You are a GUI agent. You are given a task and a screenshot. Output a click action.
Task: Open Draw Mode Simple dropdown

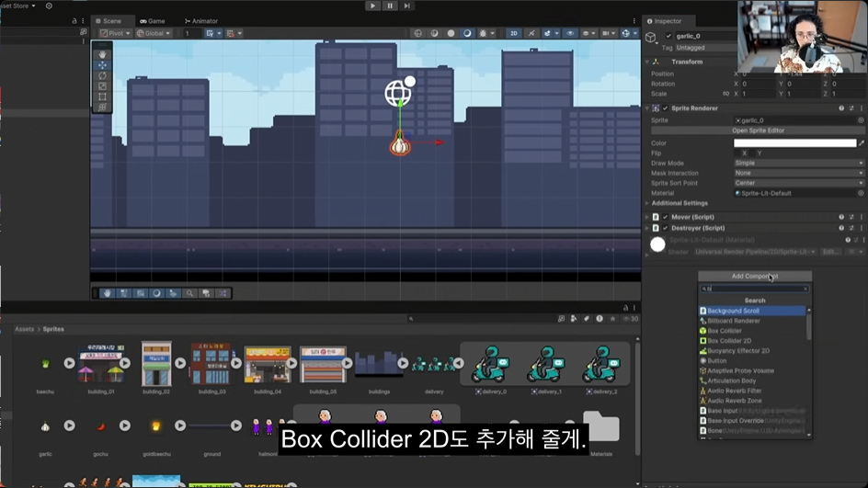pos(799,164)
